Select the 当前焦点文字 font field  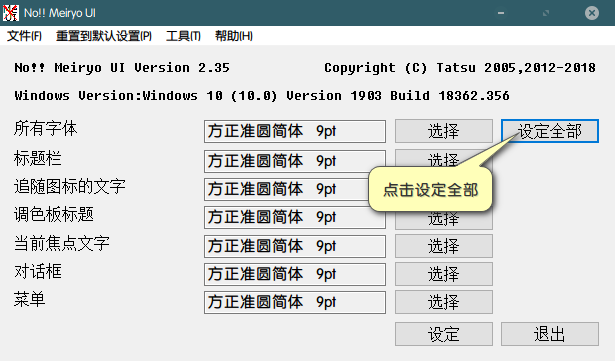click(295, 246)
